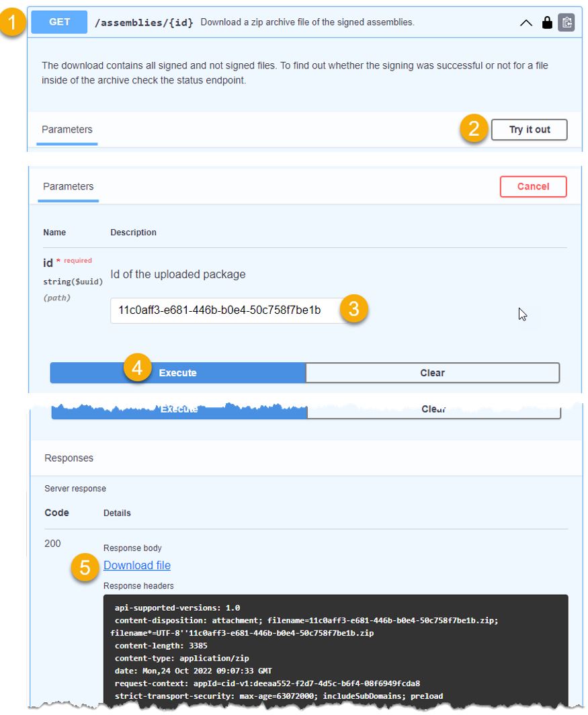Click the blue GET method badge
The height and width of the screenshot is (715, 588).
(60, 22)
